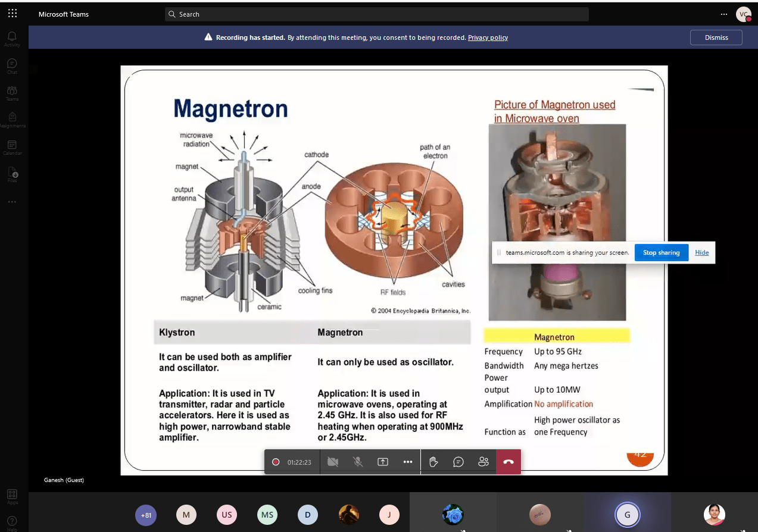The width and height of the screenshot is (758, 532).
Task: Open Files in the left sidebar
Action: coord(12,174)
